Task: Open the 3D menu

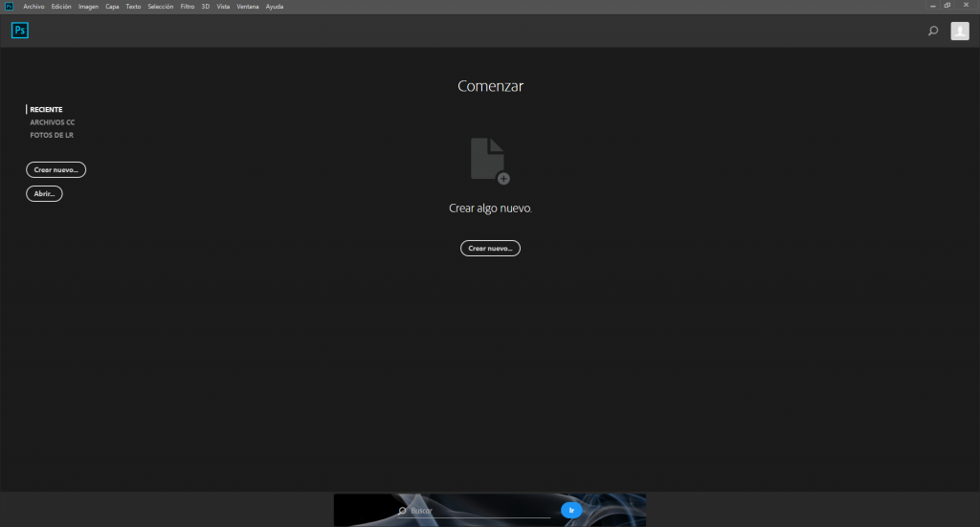Action: [x=205, y=7]
